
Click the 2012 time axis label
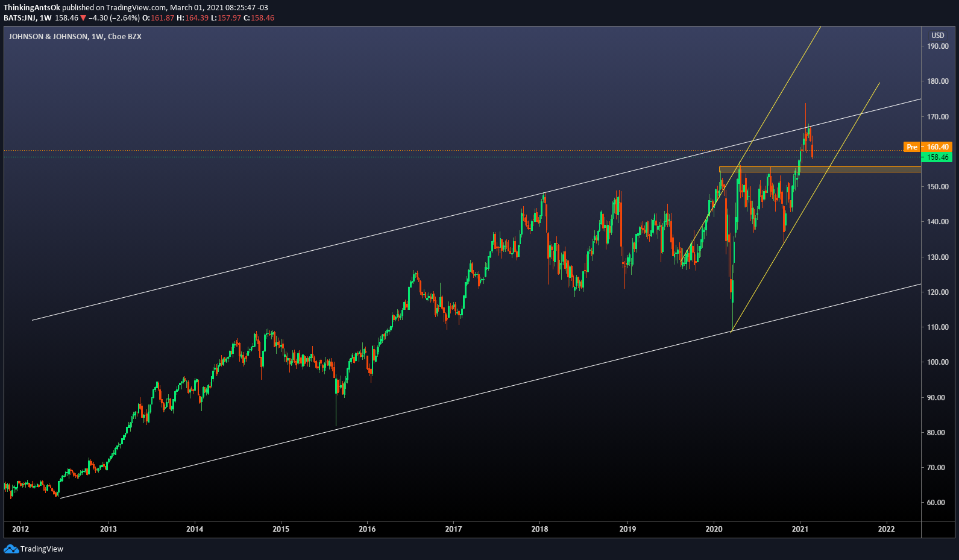[20, 529]
